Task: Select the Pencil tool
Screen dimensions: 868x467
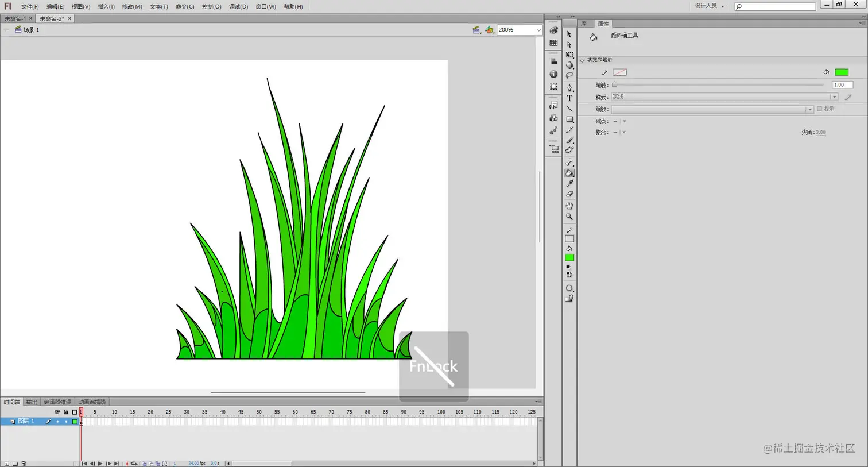Action: [569, 130]
